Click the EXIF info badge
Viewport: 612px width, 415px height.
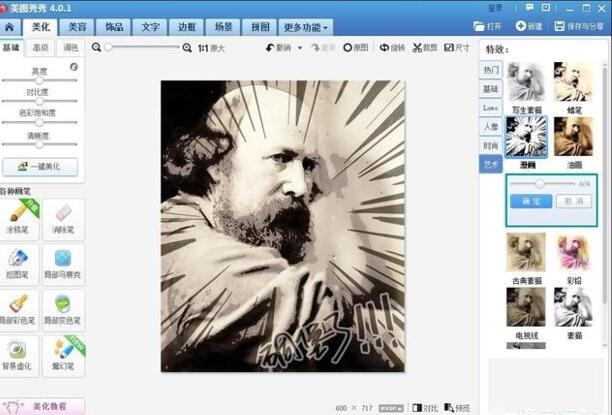tap(391, 408)
